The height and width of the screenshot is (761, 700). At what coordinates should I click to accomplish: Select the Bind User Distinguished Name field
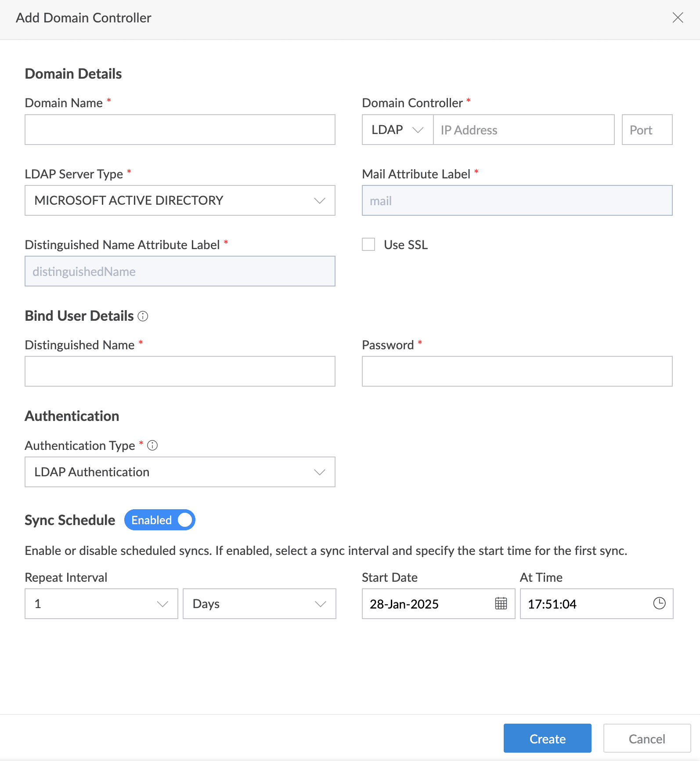pyautogui.click(x=180, y=371)
